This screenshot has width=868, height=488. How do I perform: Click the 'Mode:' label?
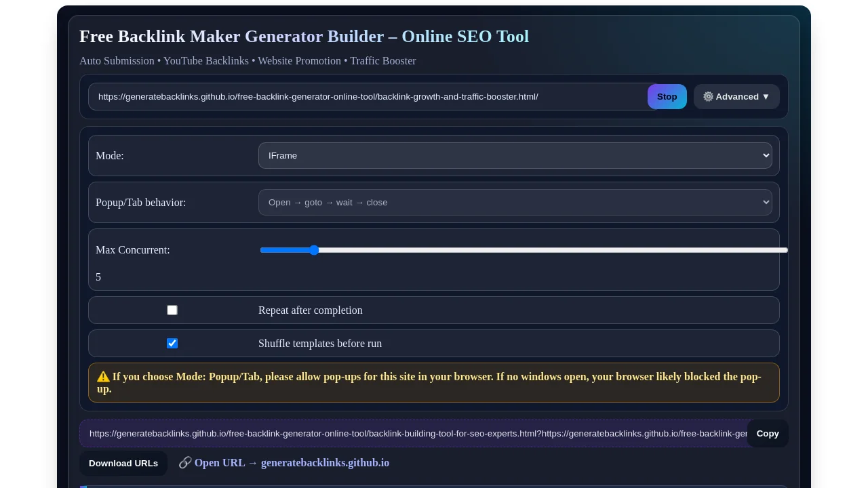click(110, 155)
